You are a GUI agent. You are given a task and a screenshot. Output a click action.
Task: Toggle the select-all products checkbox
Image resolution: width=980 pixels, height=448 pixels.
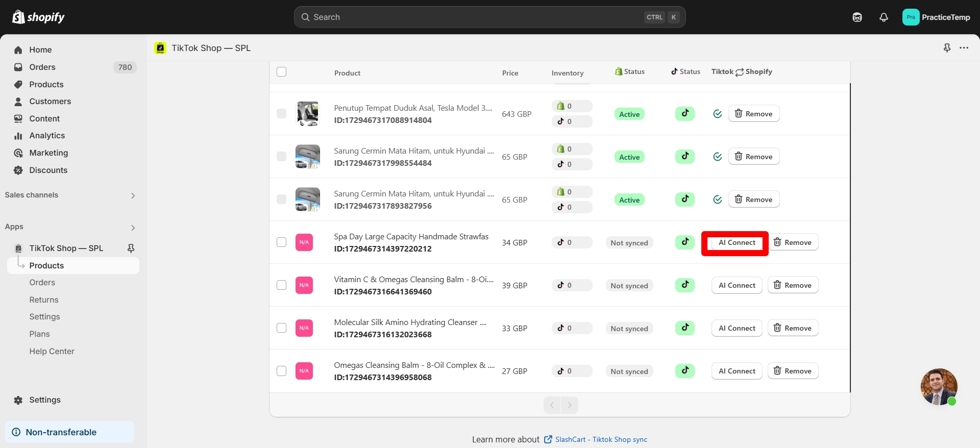coord(281,72)
